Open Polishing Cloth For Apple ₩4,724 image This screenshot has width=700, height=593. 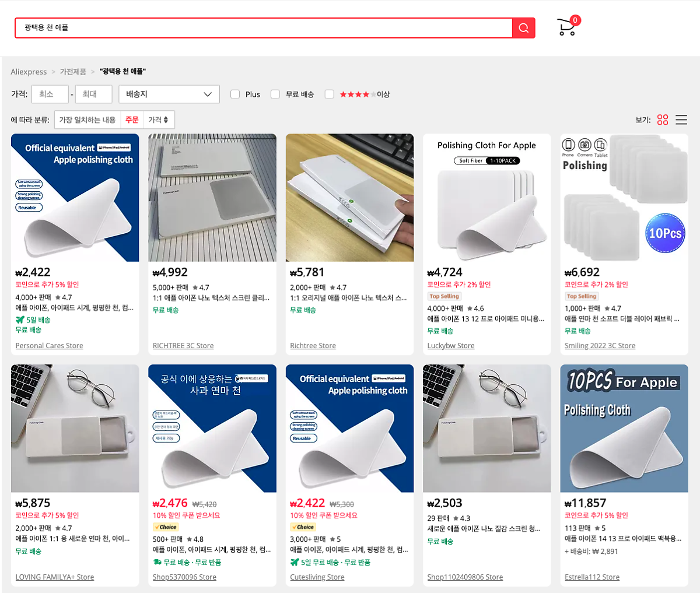pyautogui.click(x=487, y=198)
